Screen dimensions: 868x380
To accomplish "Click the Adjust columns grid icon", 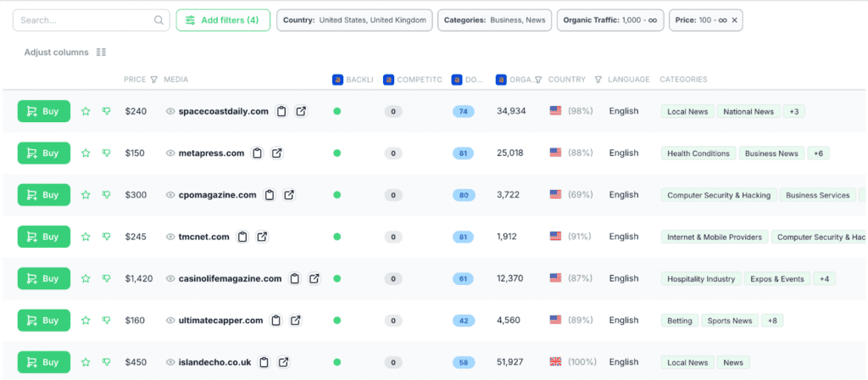I will (101, 52).
